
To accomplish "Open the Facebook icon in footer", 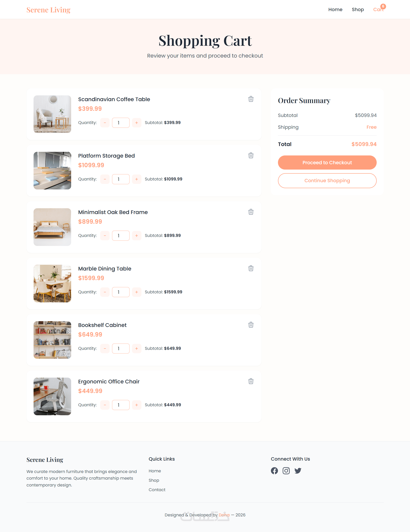I will point(274,471).
